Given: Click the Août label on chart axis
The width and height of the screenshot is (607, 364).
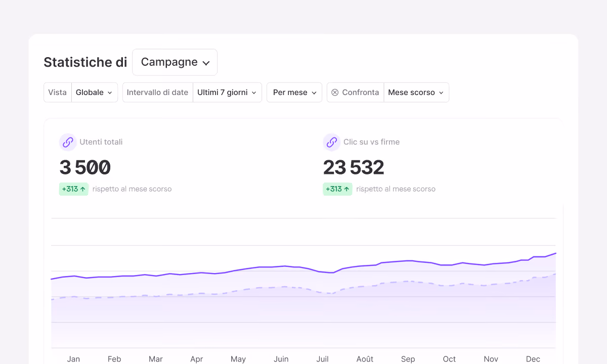Looking at the screenshot, I should (365, 359).
